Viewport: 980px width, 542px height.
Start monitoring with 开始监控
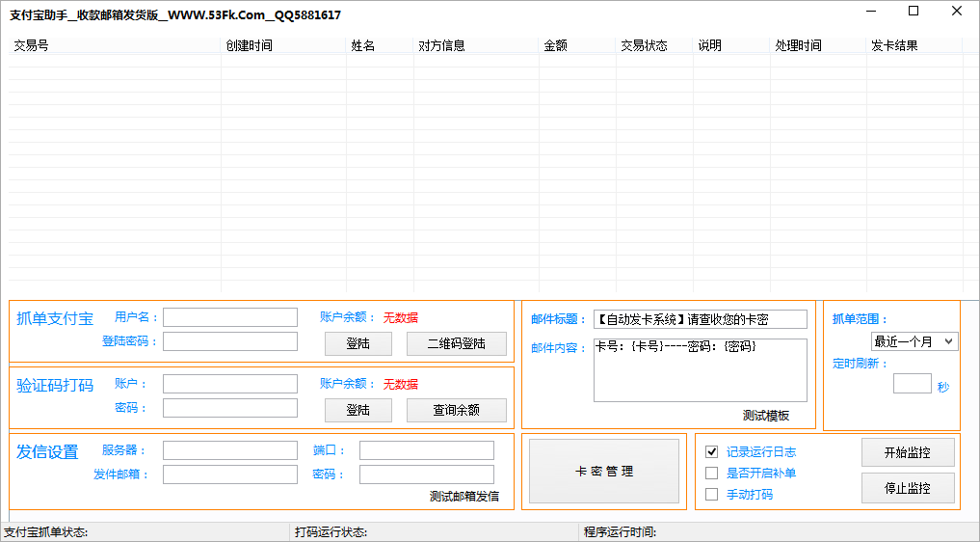(x=908, y=452)
